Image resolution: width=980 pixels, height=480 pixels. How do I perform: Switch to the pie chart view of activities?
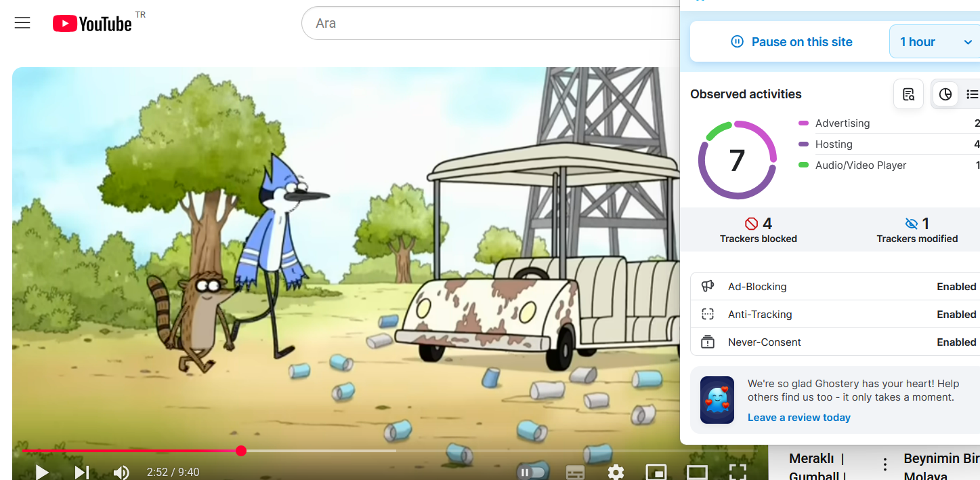[x=945, y=94]
